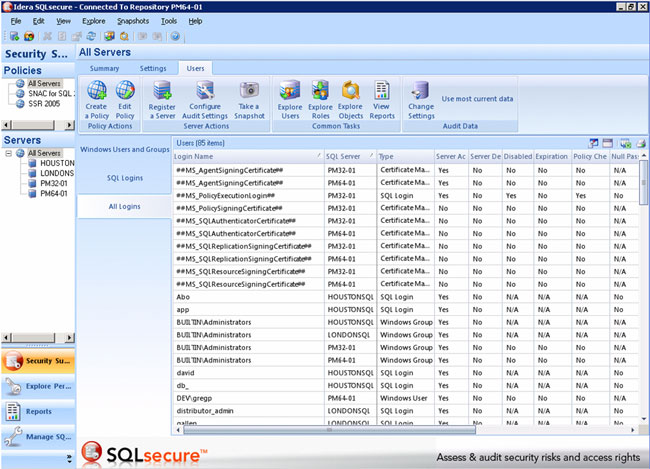Click right arrow of Servers pane scrollbar
The image size is (650, 469).
tap(69, 338)
